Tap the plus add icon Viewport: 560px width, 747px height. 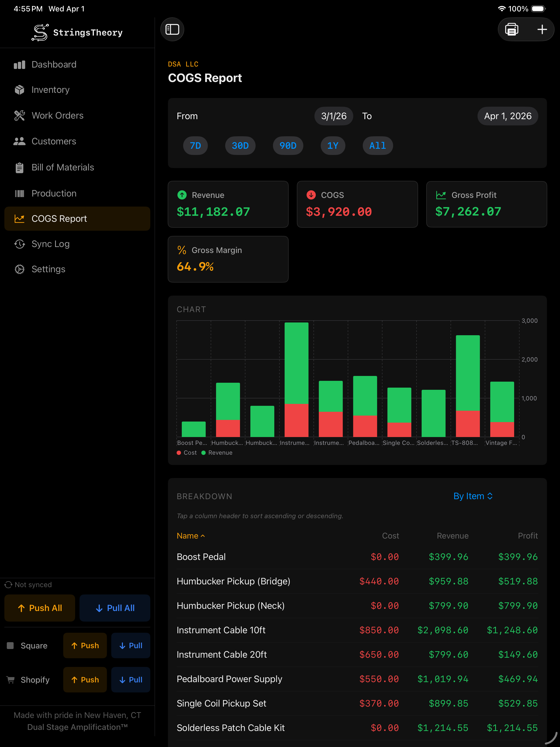(542, 29)
